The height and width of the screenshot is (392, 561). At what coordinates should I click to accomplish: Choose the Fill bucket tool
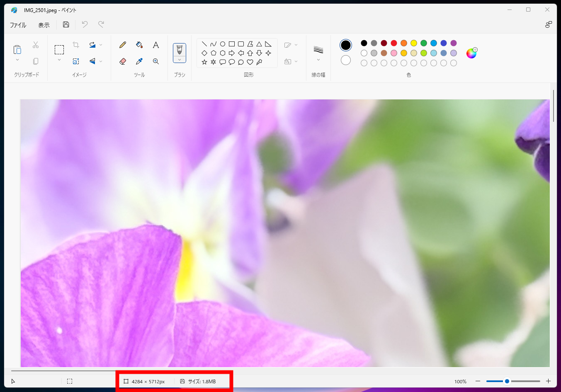click(x=139, y=45)
